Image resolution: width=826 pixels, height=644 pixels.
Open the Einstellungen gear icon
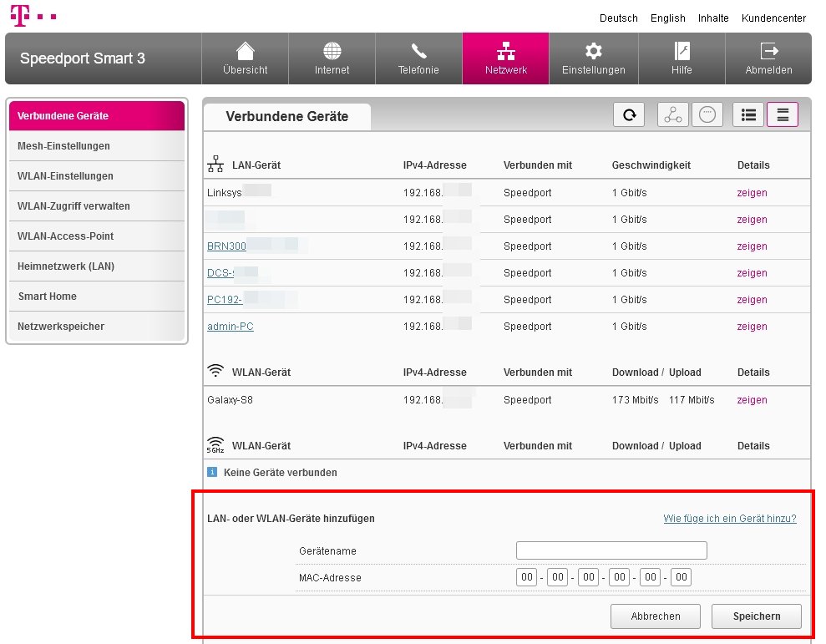click(593, 57)
